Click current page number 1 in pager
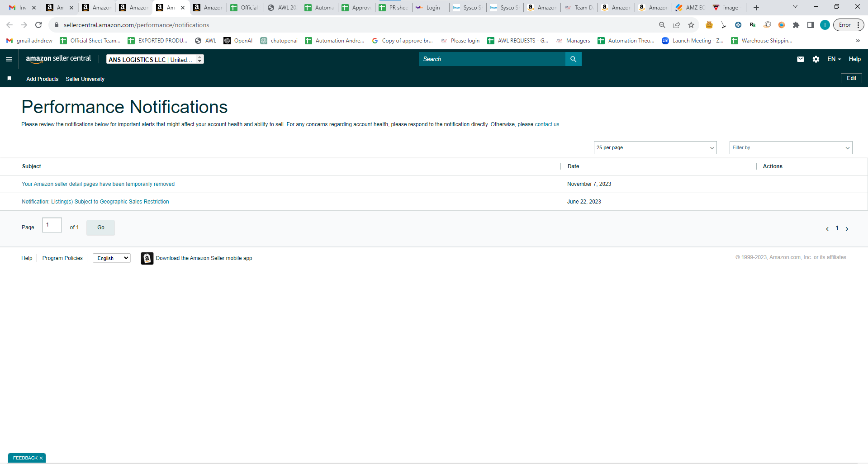The width and height of the screenshot is (868, 464). click(837, 228)
